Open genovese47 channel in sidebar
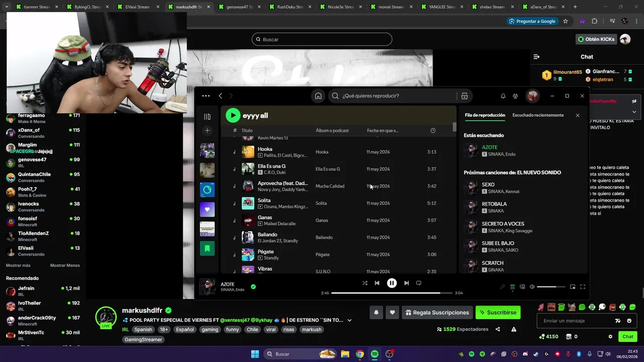The image size is (644, 362). pos(43,162)
